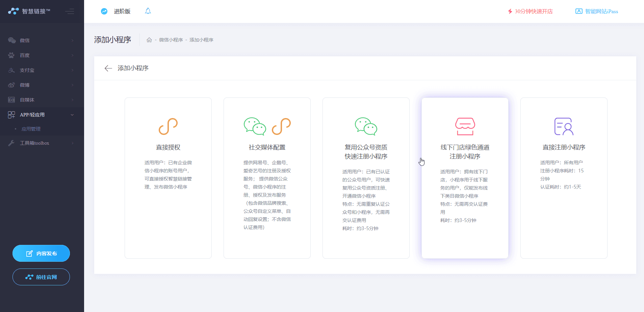Click the 智慧链接 brand name text

click(36, 11)
